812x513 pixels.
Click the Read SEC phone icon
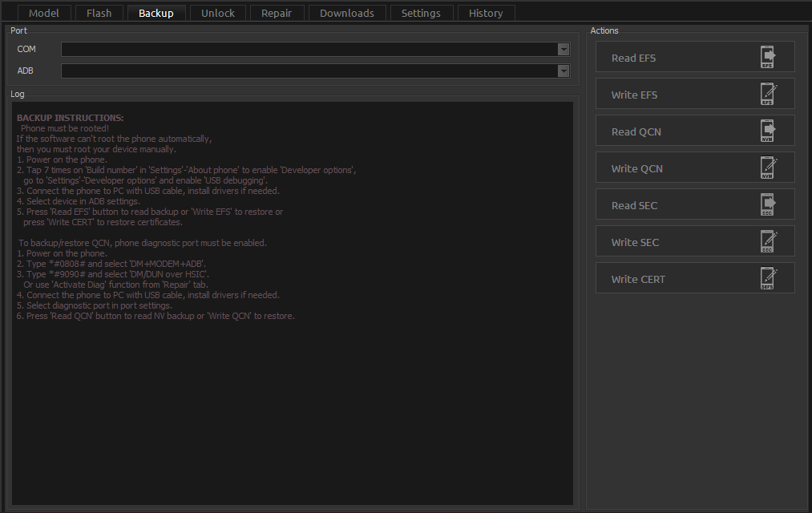[x=768, y=205]
